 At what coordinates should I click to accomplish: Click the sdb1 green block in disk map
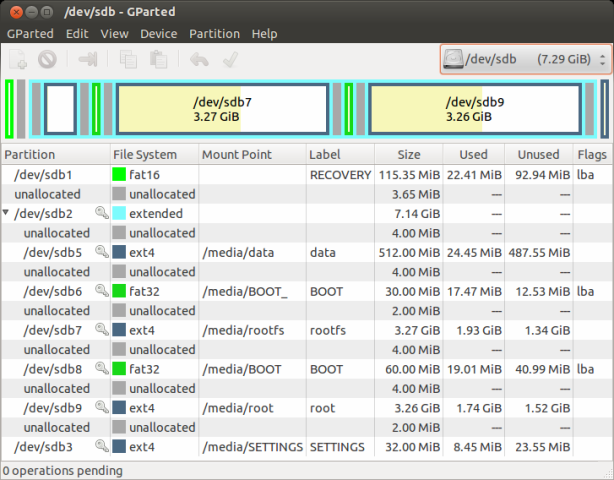[x=9, y=109]
